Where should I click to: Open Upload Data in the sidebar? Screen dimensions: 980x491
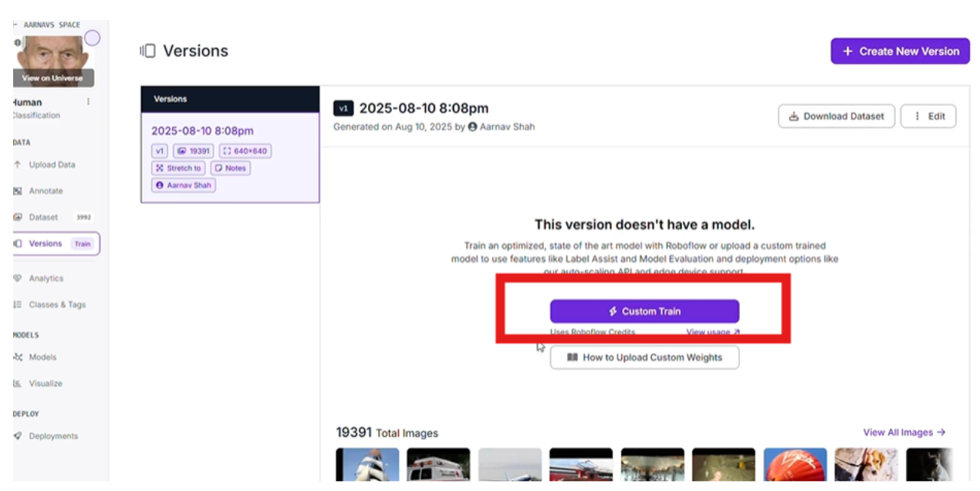52,164
